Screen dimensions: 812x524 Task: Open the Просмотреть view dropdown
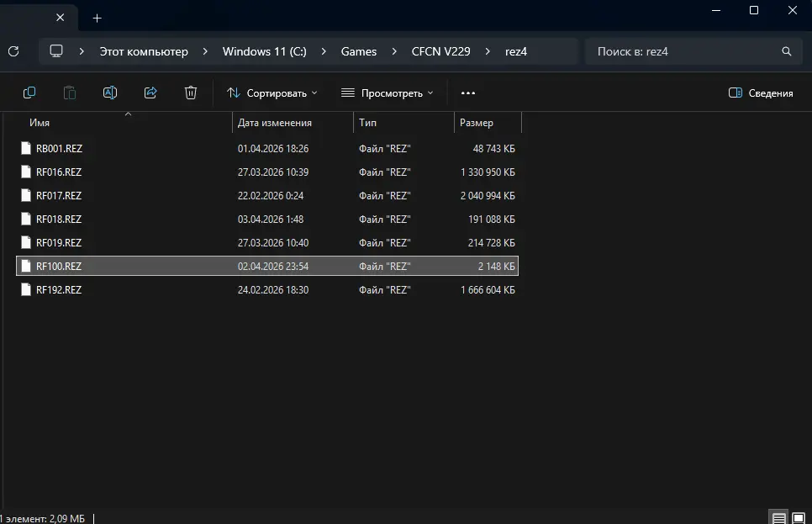click(387, 93)
